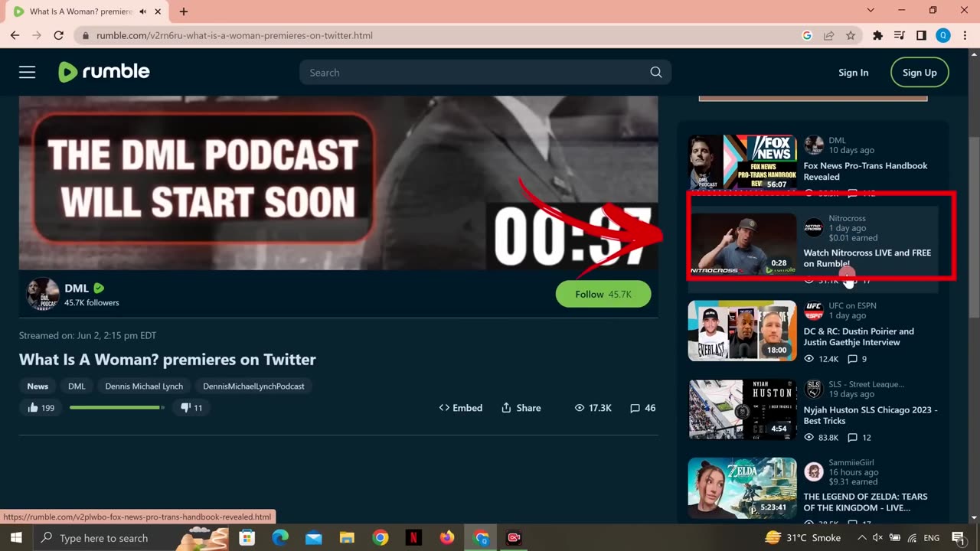This screenshot has width=980, height=551.
Task: Go to the Rumble logo homepage
Action: point(104,72)
